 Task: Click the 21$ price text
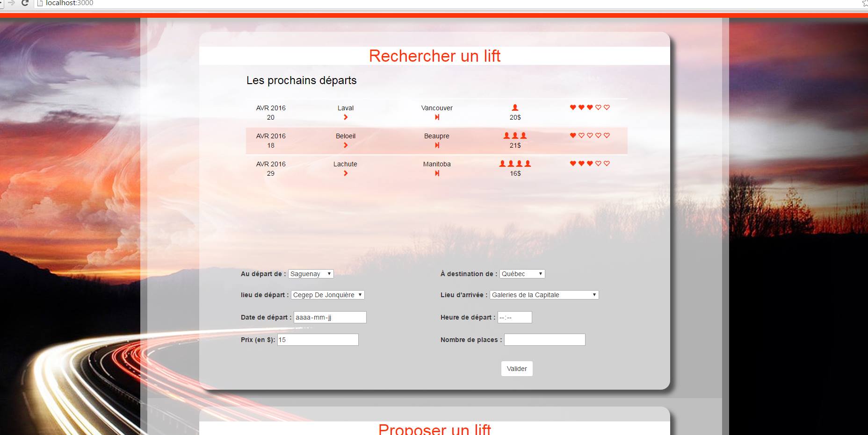click(515, 145)
